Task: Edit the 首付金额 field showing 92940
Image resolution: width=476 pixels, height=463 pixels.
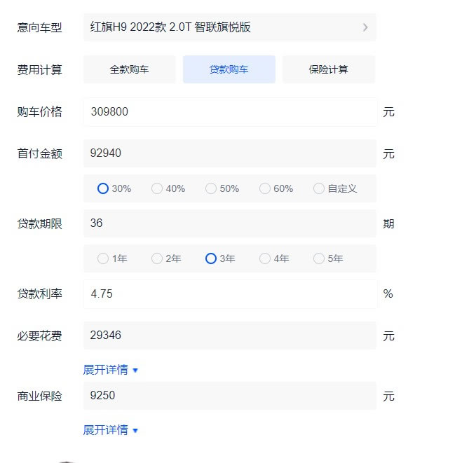Action: coord(230,153)
